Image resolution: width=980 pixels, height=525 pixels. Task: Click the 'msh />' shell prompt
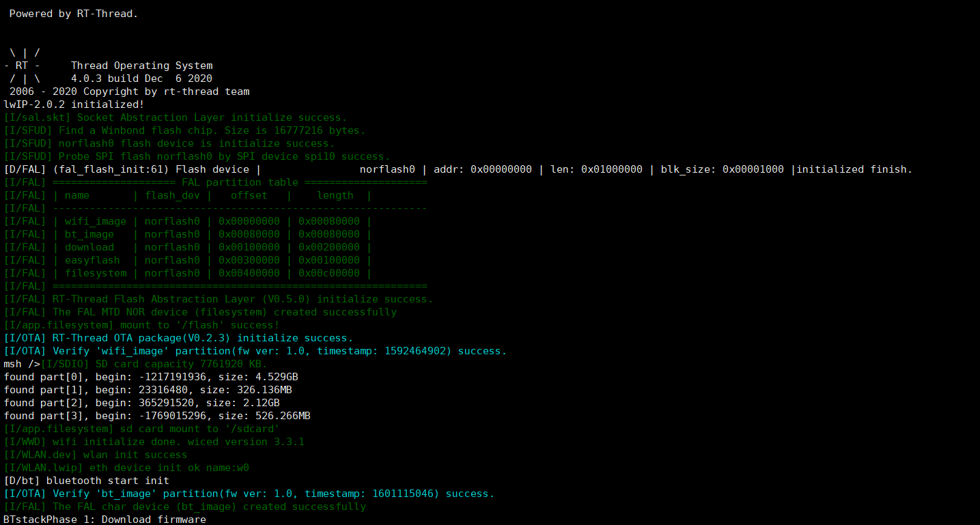click(x=22, y=364)
